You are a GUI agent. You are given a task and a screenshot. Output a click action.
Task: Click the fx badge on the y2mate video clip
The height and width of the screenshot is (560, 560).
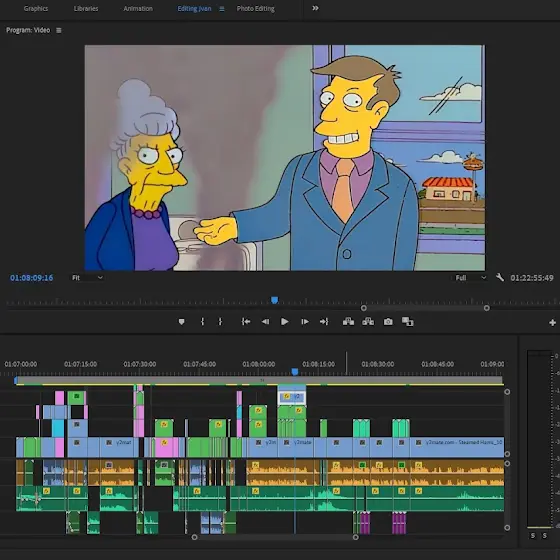(x=286, y=442)
